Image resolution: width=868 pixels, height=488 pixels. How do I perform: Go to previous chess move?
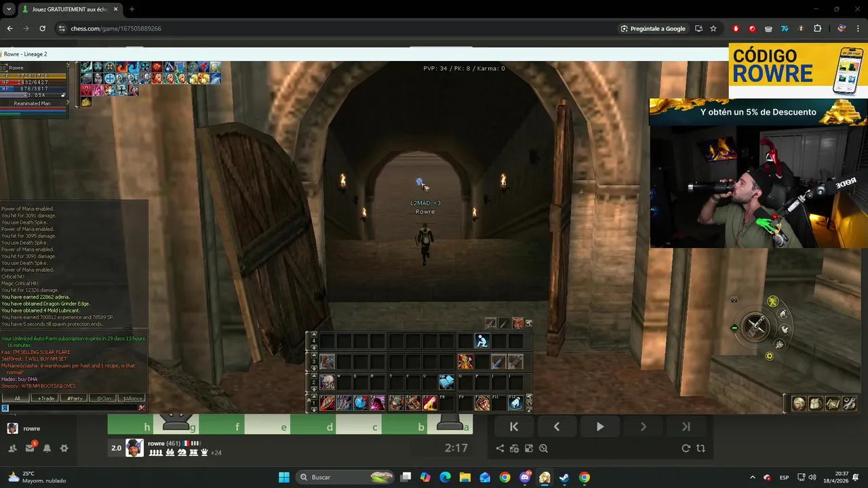click(557, 426)
